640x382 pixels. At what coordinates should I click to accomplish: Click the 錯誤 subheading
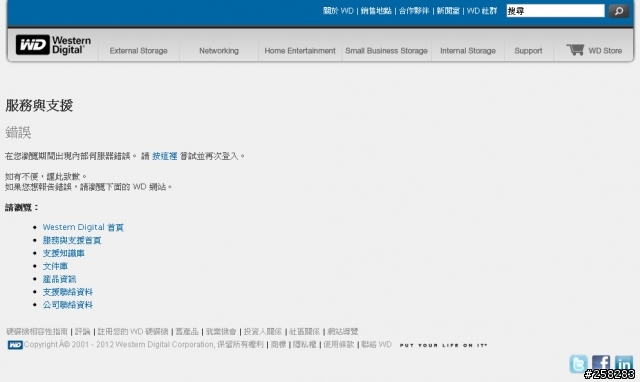[18, 132]
